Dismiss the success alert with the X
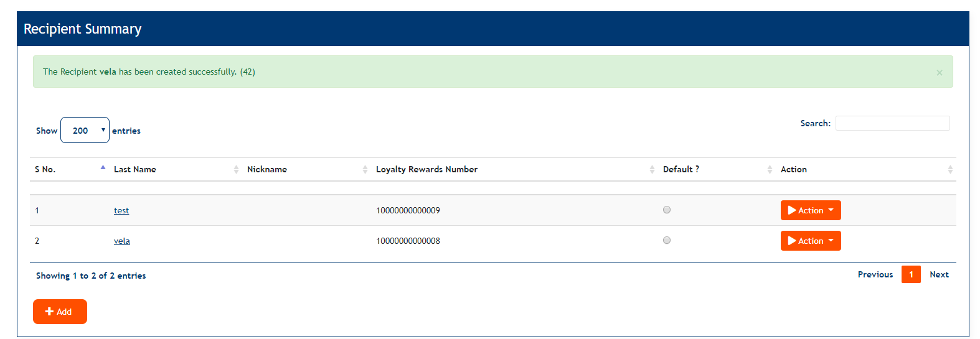 pos(939,73)
